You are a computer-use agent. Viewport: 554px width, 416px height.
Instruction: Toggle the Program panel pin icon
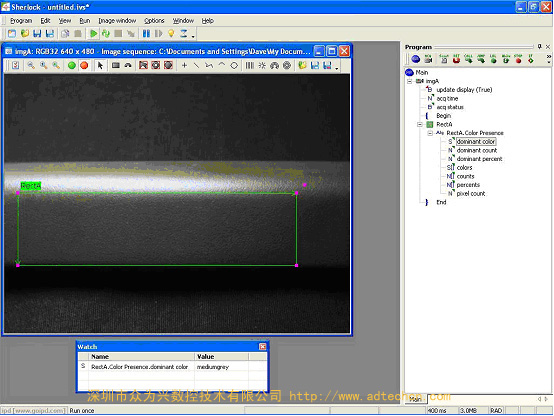[540, 46]
